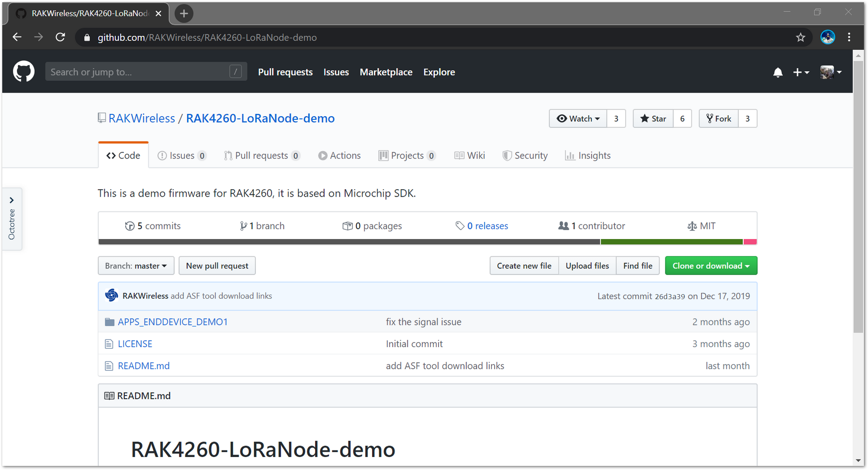The height and width of the screenshot is (470, 868).
Task: Focus the Search or jump to field
Action: click(146, 71)
